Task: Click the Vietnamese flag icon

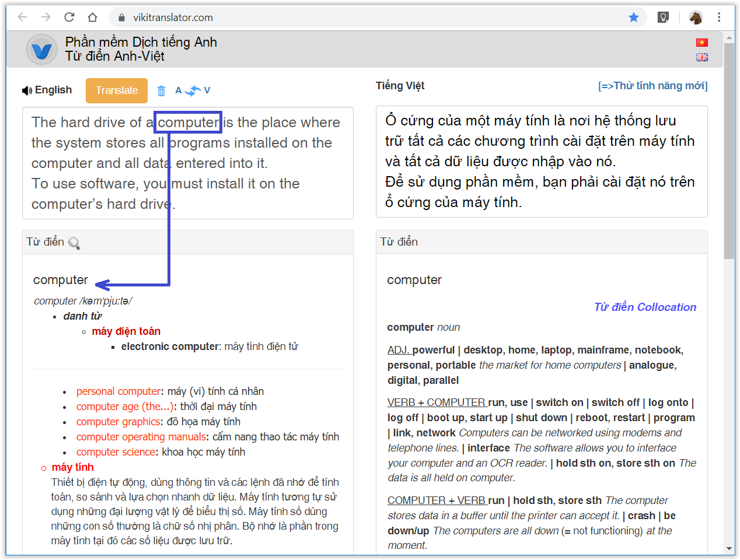Action: [x=701, y=43]
